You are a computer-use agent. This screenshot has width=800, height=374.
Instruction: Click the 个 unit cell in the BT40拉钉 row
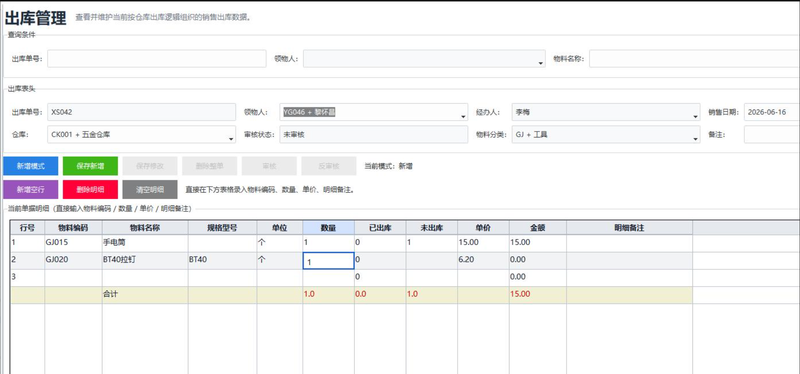point(280,260)
